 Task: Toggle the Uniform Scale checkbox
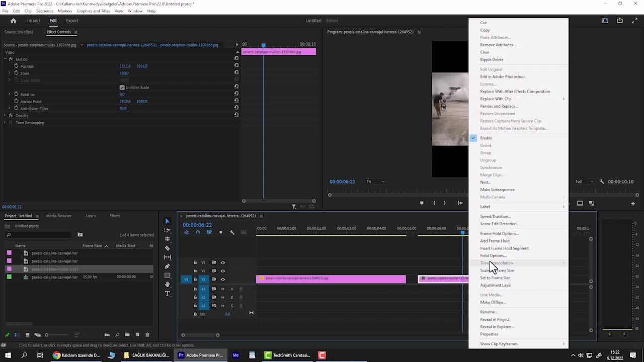click(x=122, y=87)
